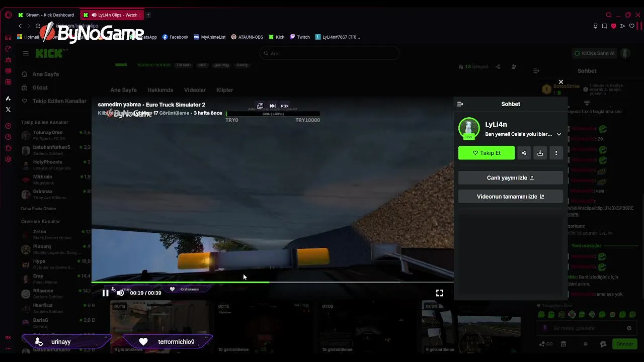Open Gözat in the left sidebar
This screenshot has width=644, height=362.
(35, 87)
